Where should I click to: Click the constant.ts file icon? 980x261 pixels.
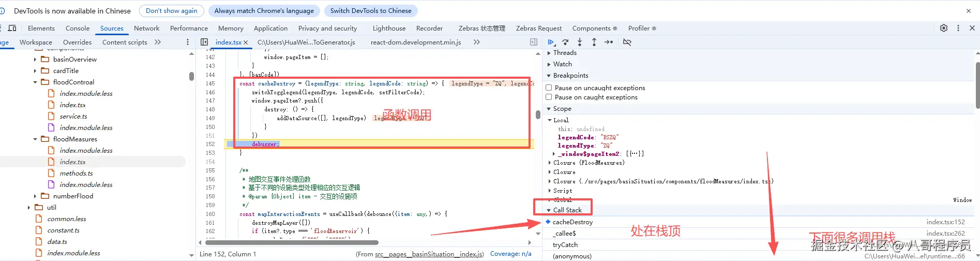click(x=39, y=230)
